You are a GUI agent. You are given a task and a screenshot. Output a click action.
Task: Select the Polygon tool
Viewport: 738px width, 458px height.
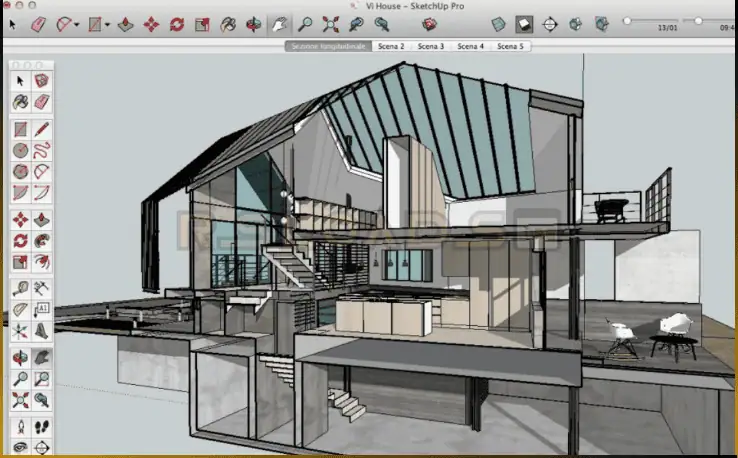click(x=20, y=171)
